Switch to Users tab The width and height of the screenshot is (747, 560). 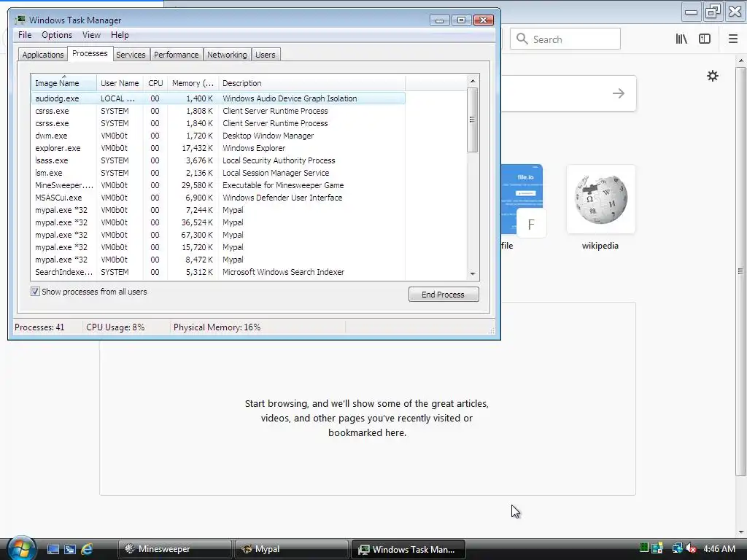point(266,55)
